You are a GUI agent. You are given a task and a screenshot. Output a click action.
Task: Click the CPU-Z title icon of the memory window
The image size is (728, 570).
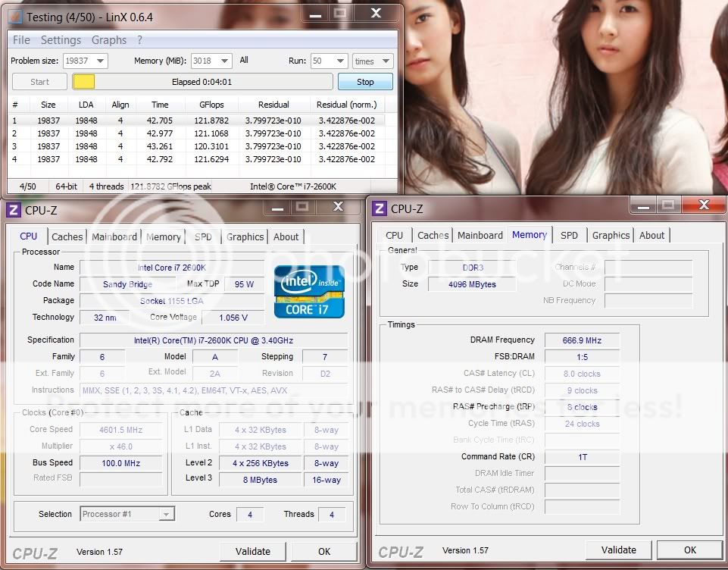380,208
